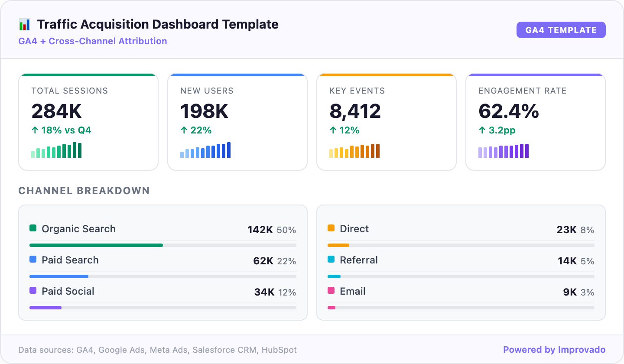This screenshot has height=364, width=624.
Task: Select the Engagement Rate metric card
Action: coord(536,122)
